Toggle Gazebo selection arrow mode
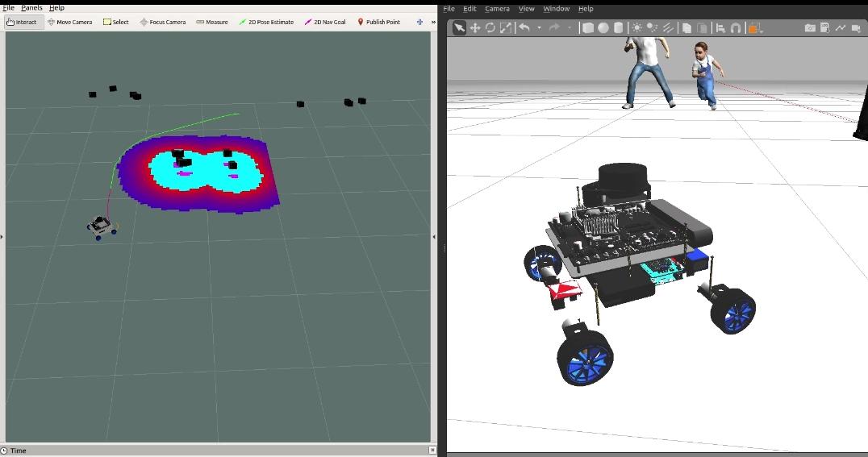The image size is (868, 457). click(x=459, y=27)
